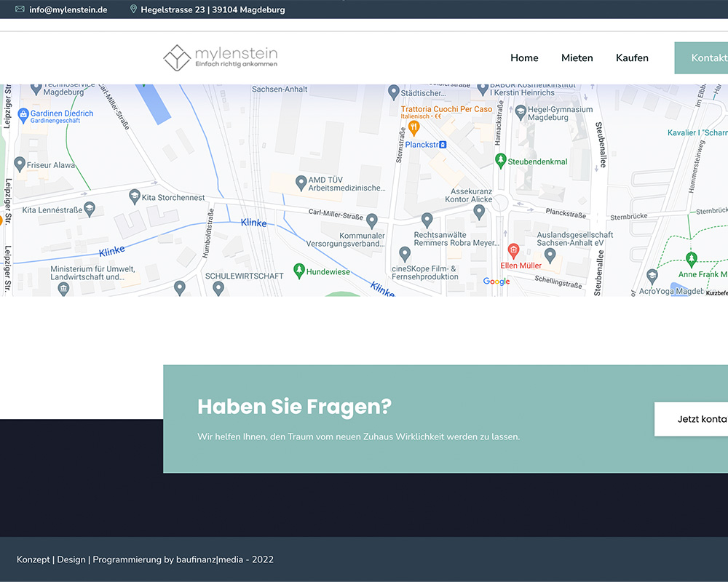The image size is (728, 582).
Task: Select the Trattoria Cuochi Per Caso restaurant marker
Action: tap(414, 127)
